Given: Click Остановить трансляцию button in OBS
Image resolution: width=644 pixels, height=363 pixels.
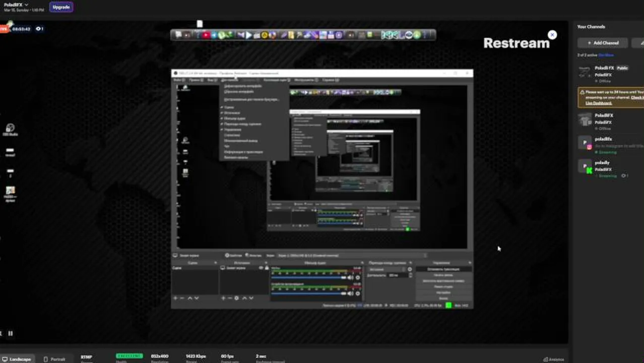Looking at the screenshot, I should click(x=443, y=269).
